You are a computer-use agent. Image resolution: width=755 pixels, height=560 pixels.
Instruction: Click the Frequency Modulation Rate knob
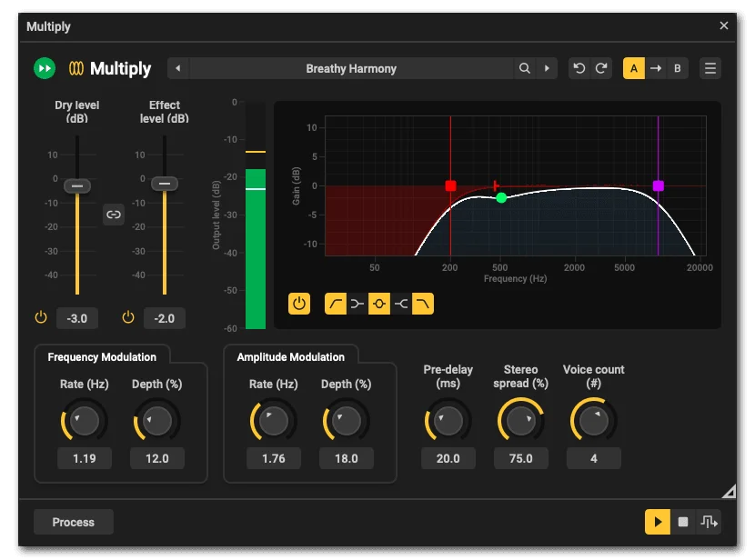coord(85,421)
